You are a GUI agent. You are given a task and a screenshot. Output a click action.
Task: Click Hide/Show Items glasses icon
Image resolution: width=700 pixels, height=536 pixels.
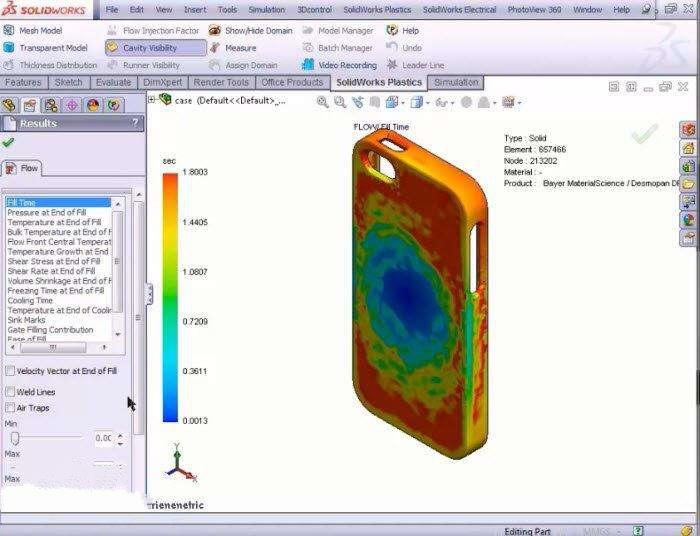441,103
